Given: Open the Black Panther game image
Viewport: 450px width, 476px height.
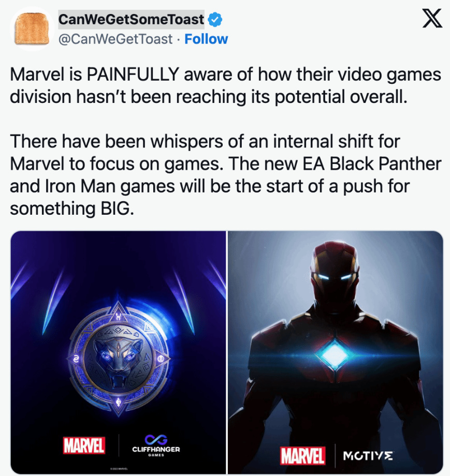Looking at the screenshot, I should coord(118,352).
